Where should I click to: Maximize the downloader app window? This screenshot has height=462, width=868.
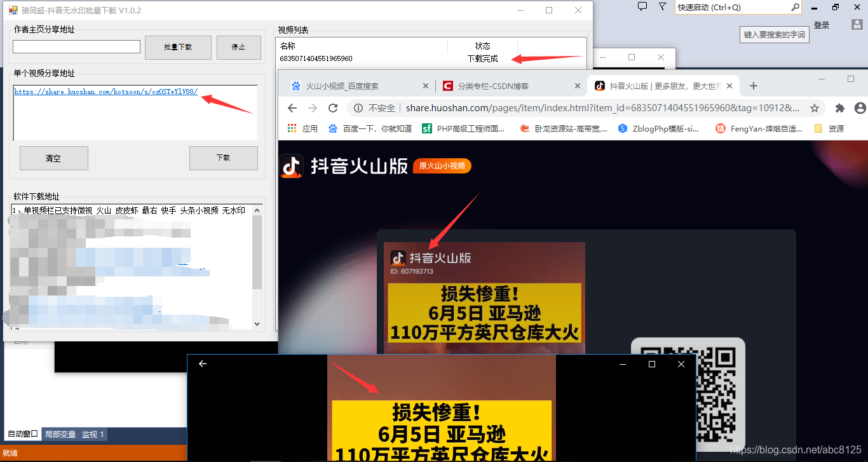tap(549, 10)
